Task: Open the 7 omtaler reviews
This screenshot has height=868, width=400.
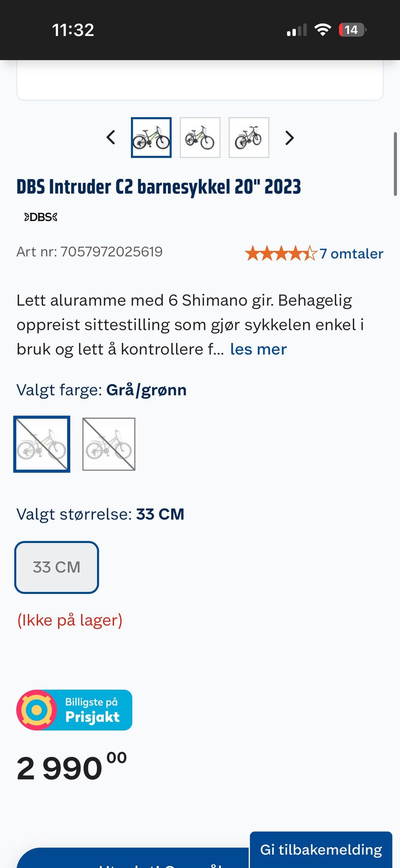Action: coord(352,253)
